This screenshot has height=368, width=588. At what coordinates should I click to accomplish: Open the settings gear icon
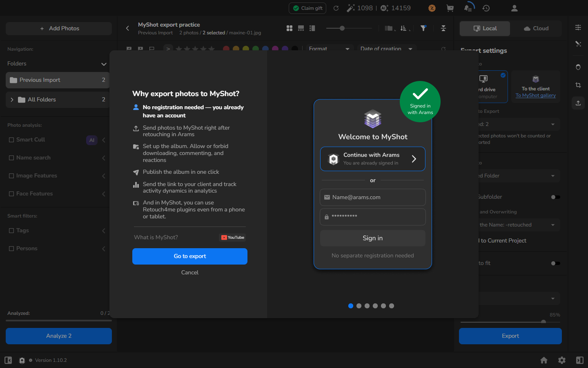562,360
